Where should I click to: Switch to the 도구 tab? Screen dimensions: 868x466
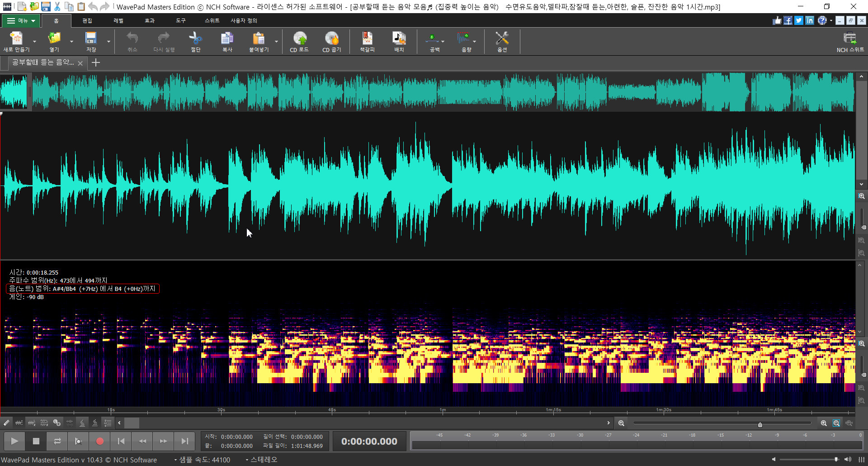[x=181, y=21]
